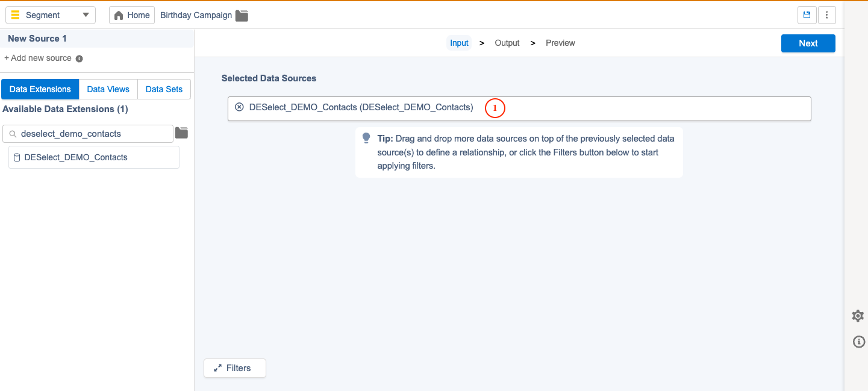Switch to the Data Sets tab
This screenshot has width=868, height=391.
pyautogui.click(x=164, y=89)
